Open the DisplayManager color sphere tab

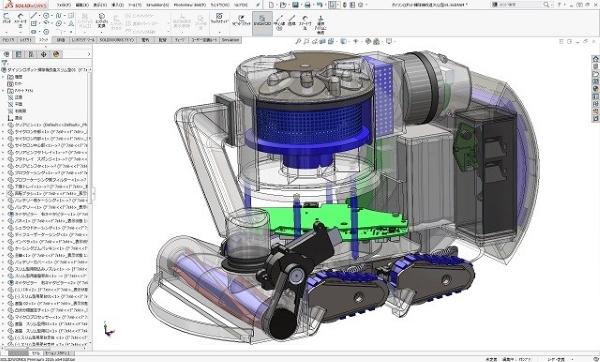[56, 54]
